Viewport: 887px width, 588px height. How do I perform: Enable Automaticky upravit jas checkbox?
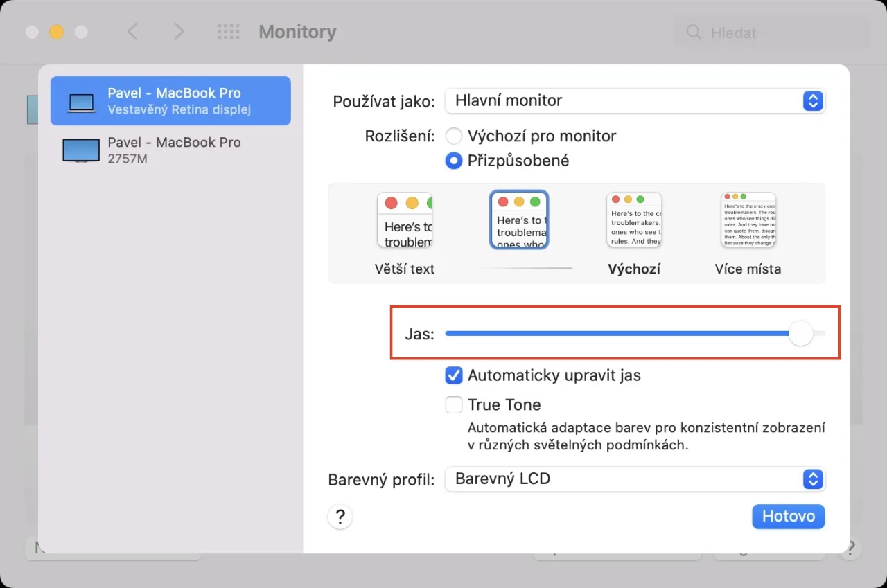tap(453, 375)
